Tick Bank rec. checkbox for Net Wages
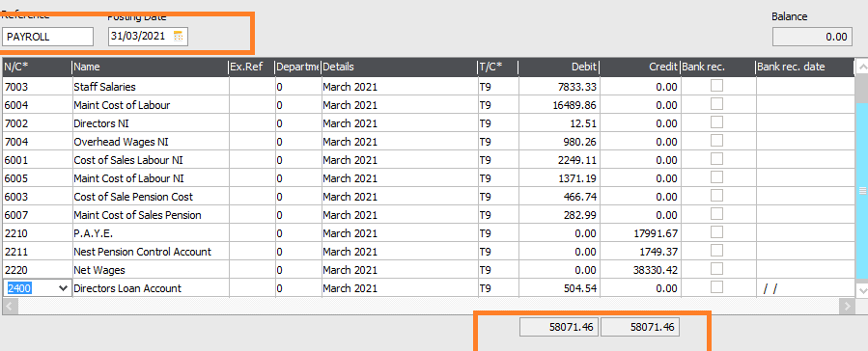The image size is (868, 351). tap(716, 269)
